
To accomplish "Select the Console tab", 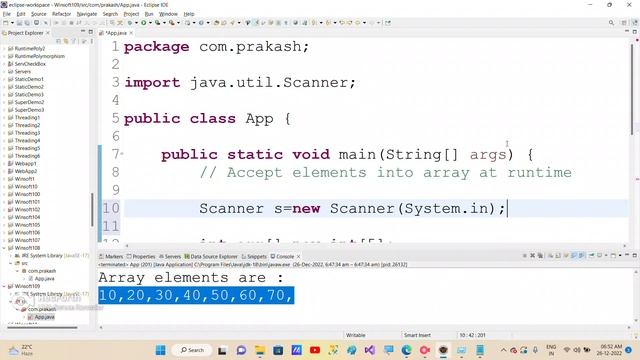I will 282,256.
